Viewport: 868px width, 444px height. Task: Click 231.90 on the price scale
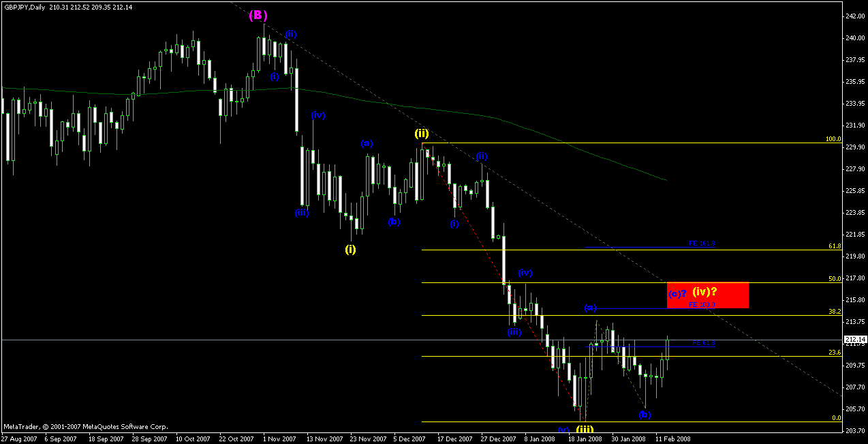pyautogui.click(x=854, y=125)
